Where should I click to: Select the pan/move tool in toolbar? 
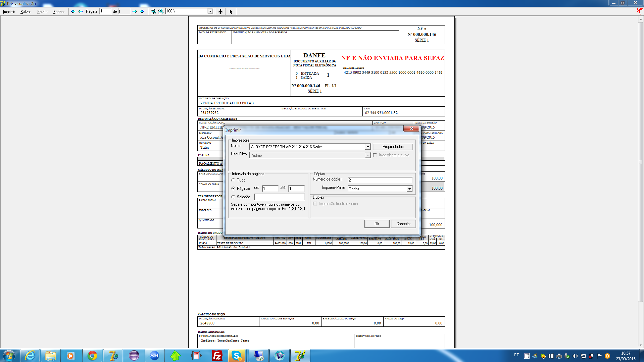point(220,11)
